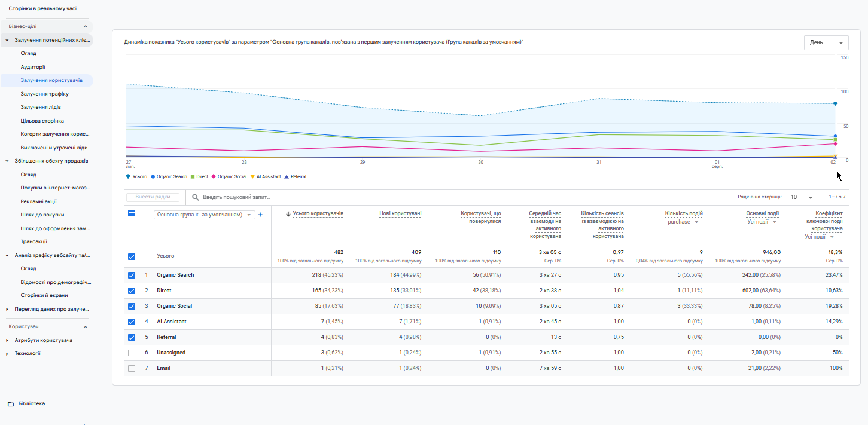The height and width of the screenshot is (425, 868).
Task: Click the Нові користувачі column header
Action: coord(400,213)
